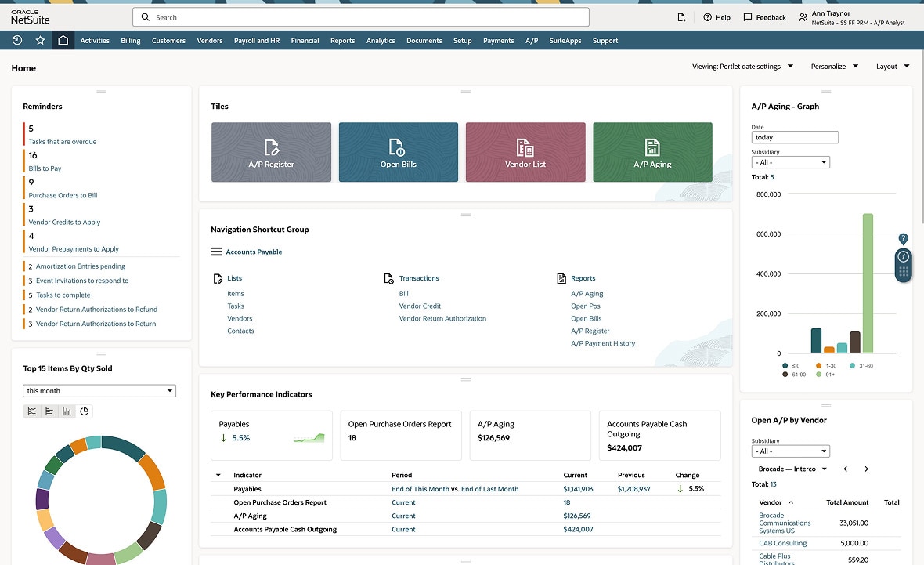Go to the Home icon in navigation bar
924x565 pixels.
point(63,41)
